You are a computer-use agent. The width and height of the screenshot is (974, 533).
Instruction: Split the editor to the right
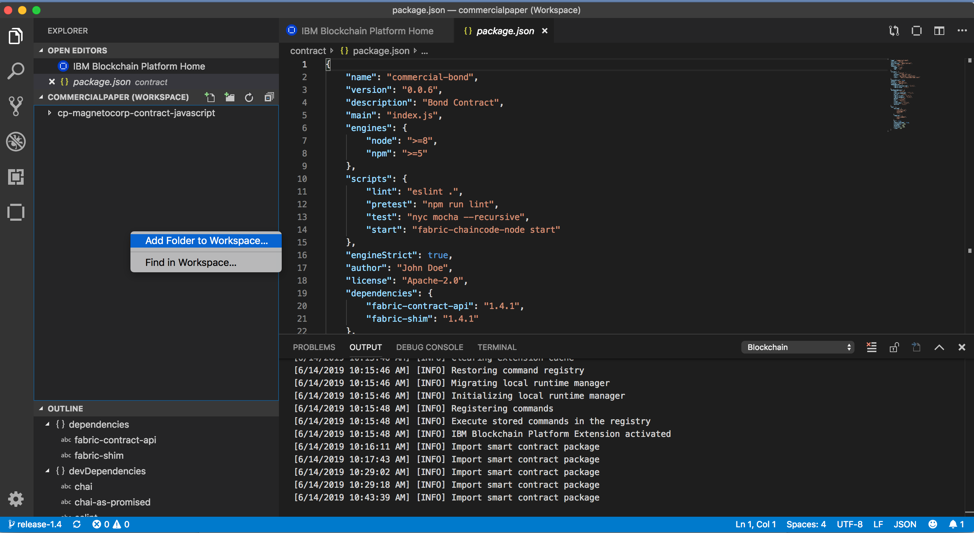coord(939,31)
